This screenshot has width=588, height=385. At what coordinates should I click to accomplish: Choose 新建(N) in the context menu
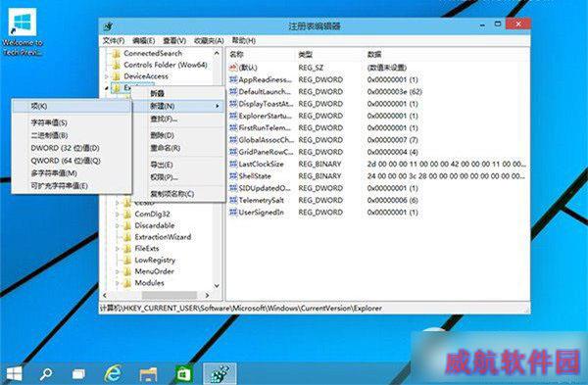[178, 106]
